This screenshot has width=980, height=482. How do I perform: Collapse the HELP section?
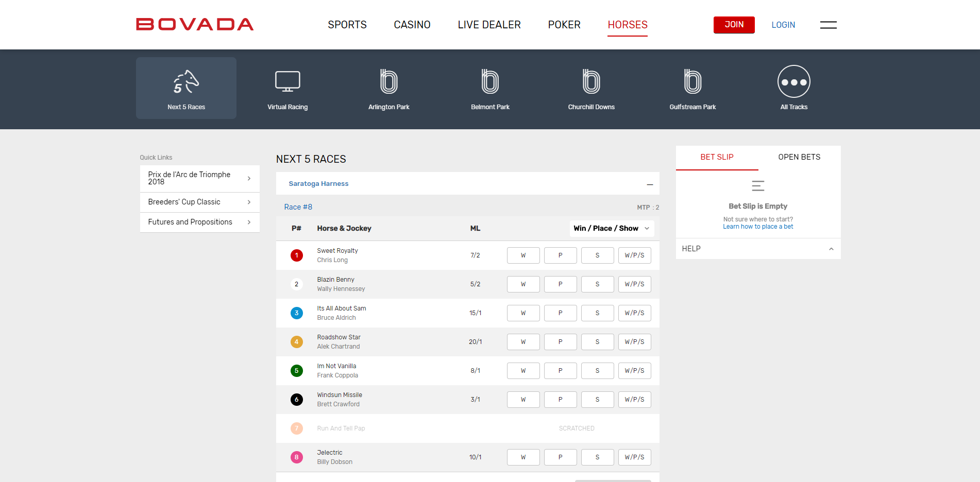point(831,249)
